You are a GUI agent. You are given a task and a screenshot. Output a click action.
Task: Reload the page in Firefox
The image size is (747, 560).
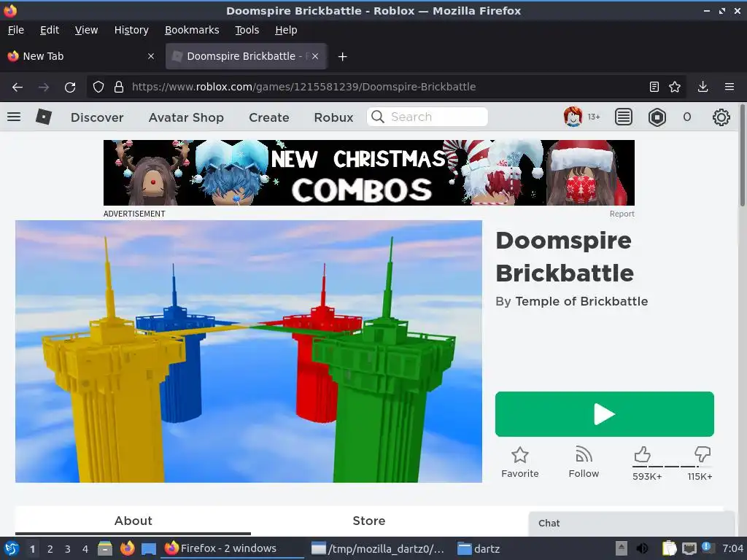[x=70, y=87]
